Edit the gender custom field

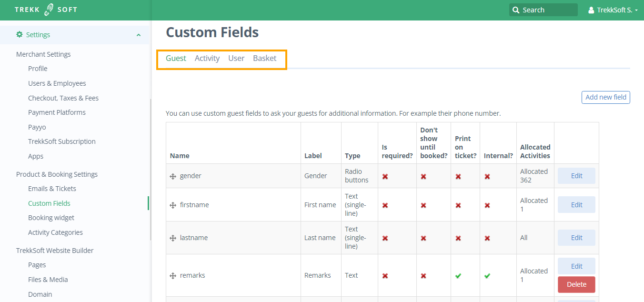tap(576, 176)
